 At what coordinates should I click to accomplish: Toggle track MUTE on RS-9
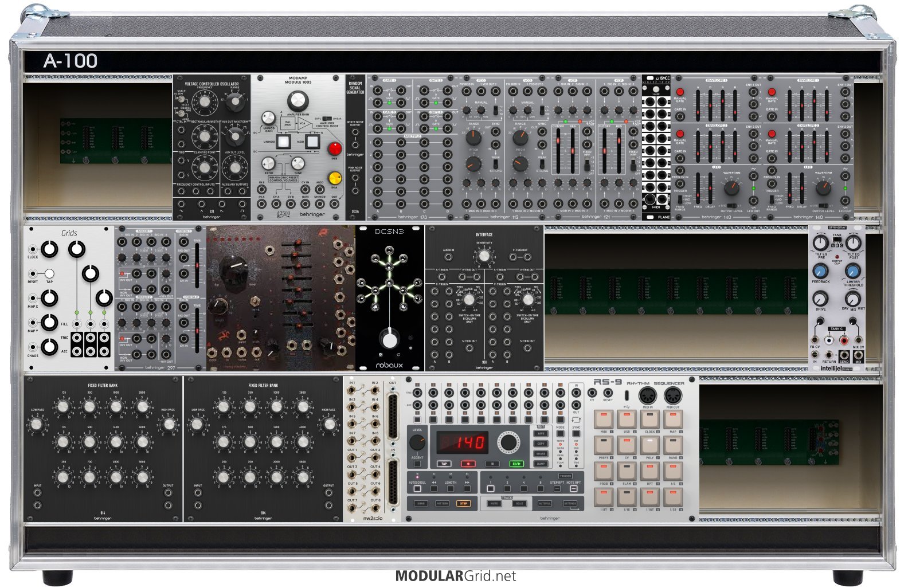coord(494,503)
